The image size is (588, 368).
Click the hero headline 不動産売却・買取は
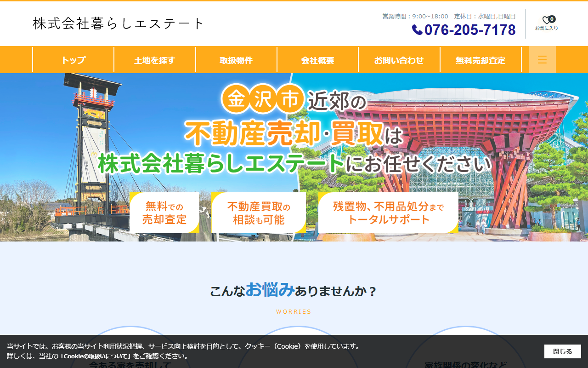294,134
